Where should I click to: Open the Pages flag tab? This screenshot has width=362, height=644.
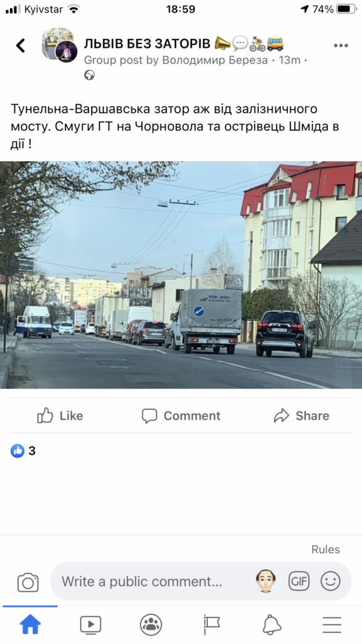pyautogui.click(x=211, y=625)
